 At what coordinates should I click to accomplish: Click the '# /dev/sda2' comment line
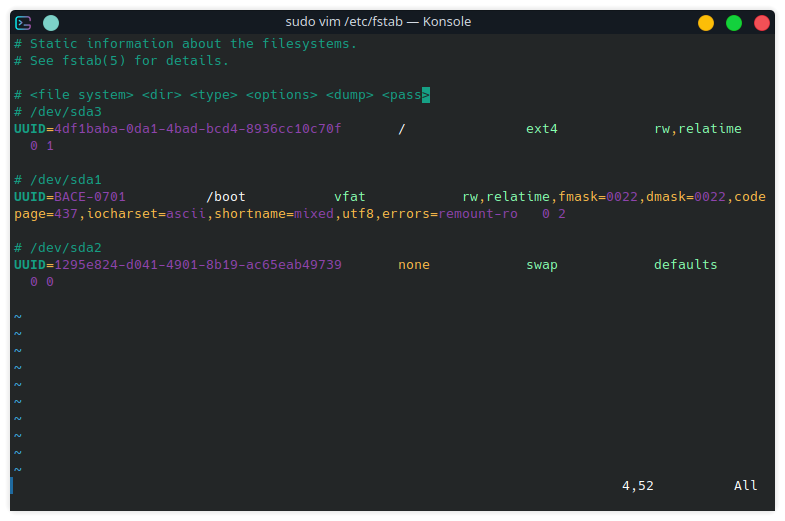point(58,247)
